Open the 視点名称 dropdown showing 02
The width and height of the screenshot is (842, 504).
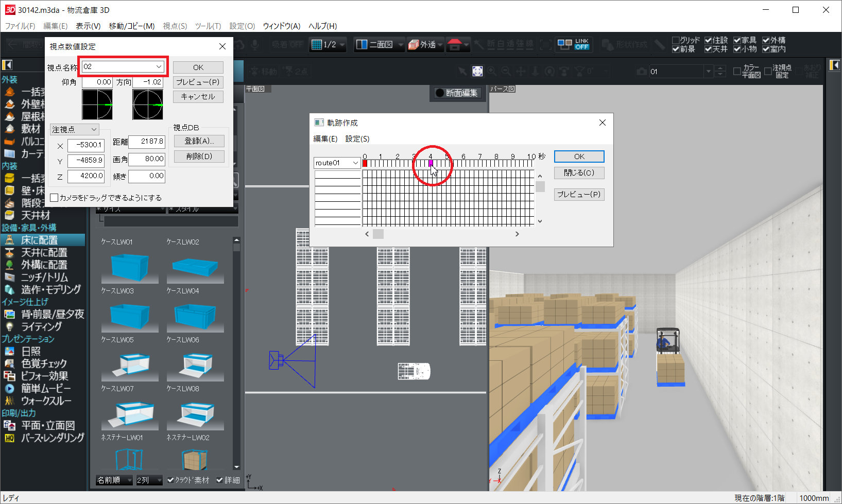coord(159,66)
